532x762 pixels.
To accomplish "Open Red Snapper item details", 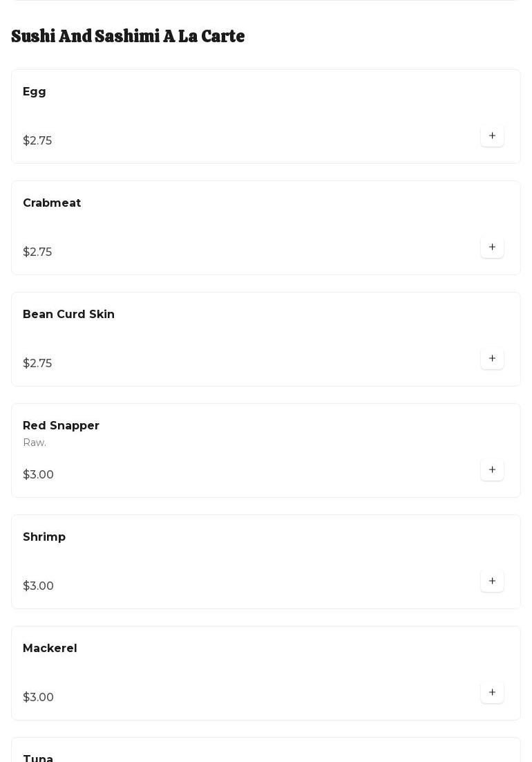I will (x=61, y=426).
